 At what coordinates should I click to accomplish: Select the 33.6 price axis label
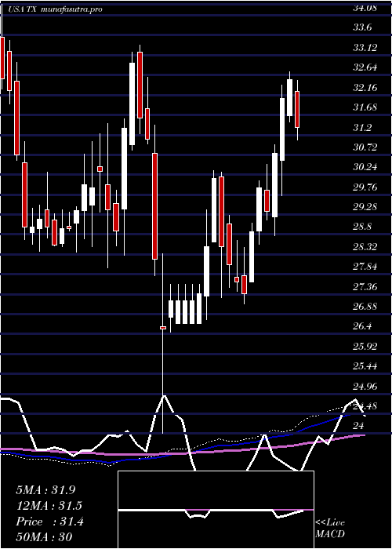(362, 27)
